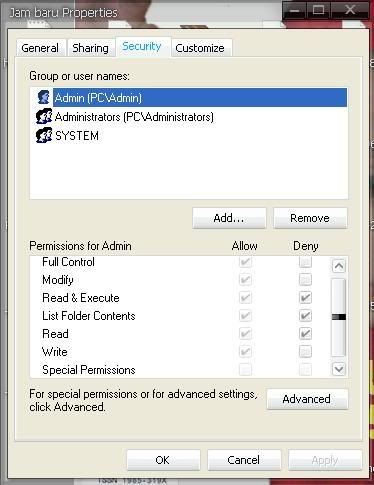Click the Add... button
The image size is (374, 485).
click(x=229, y=218)
